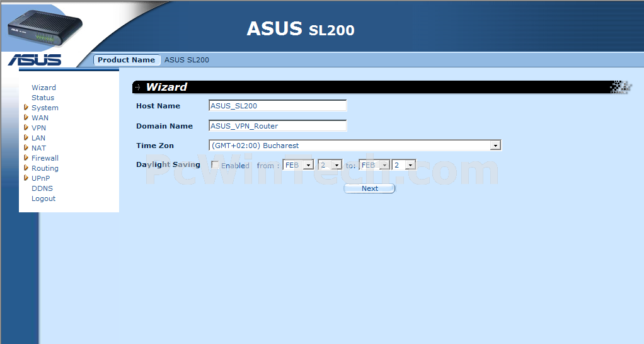The height and width of the screenshot is (344, 644).
Task: Click the Wizard title bar arrow icon
Action: coord(137,87)
